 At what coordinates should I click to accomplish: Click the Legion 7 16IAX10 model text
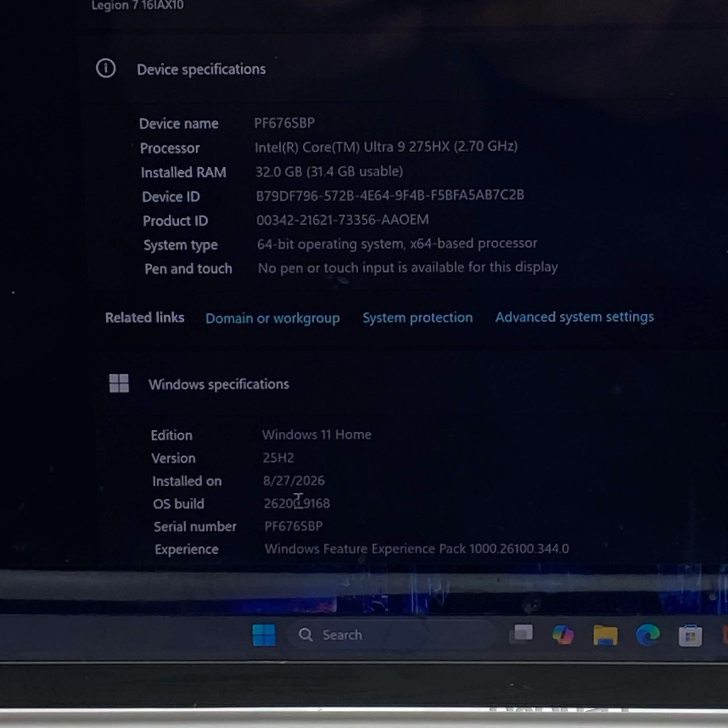coord(137,5)
